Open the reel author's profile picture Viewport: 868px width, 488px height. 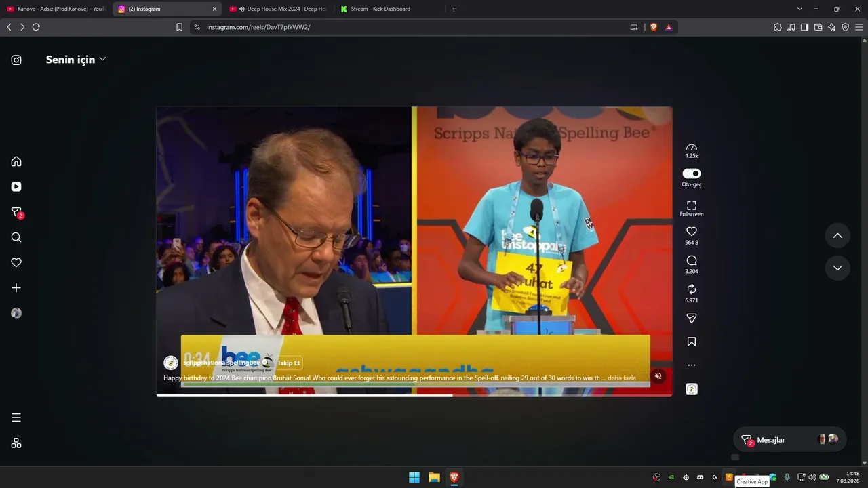coord(171,363)
